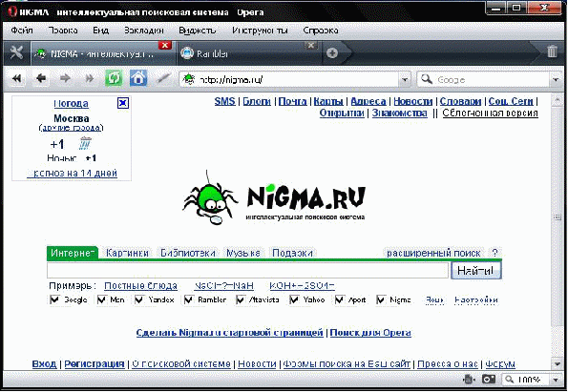Disable the Yahoo checkbox

[294, 299]
